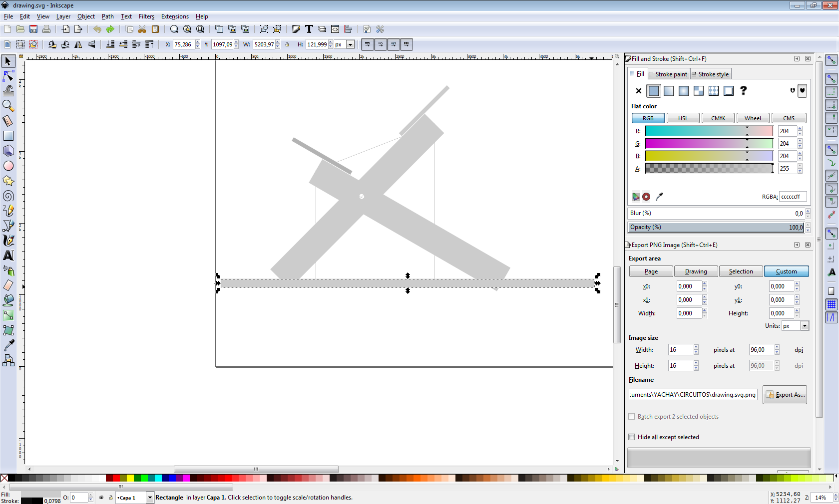Click the Save document icon
The height and width of the screenshot is (504, 839).
point(33,29)
